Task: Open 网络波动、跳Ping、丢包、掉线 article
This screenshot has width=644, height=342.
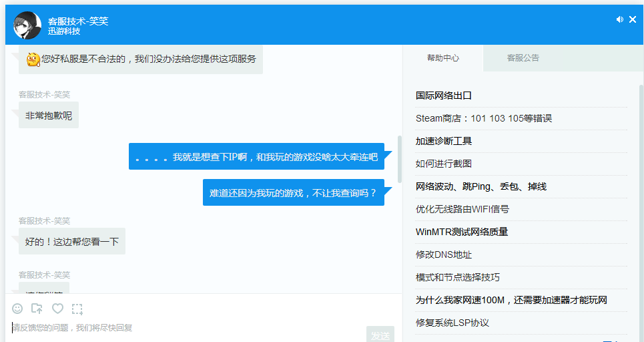Action: coord(480,186)
